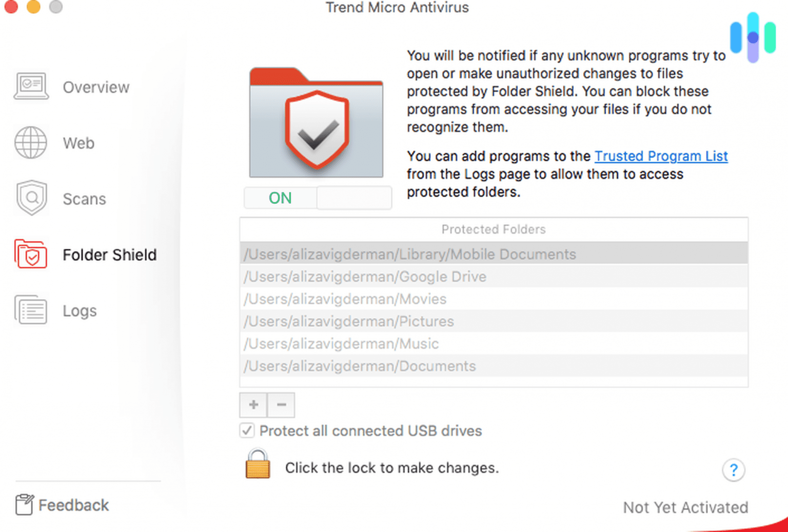Disable Protect all connected USB drives
The width and height of the screenshot is (788, 532).
pyautogui.click(x=247, y=431)
